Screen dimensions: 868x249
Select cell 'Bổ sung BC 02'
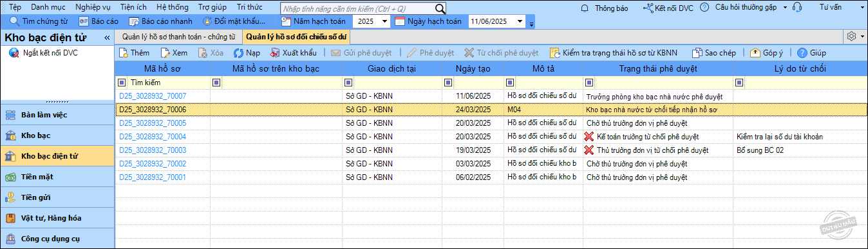[800, 150]
